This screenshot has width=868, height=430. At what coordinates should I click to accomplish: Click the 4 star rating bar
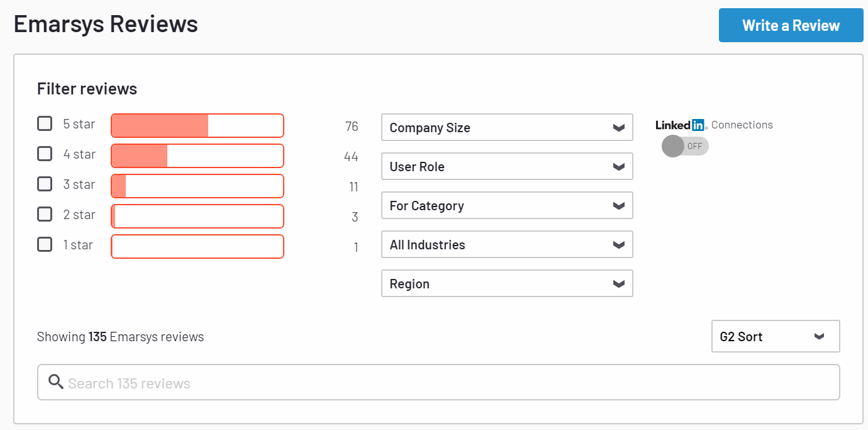pos(198,156)
